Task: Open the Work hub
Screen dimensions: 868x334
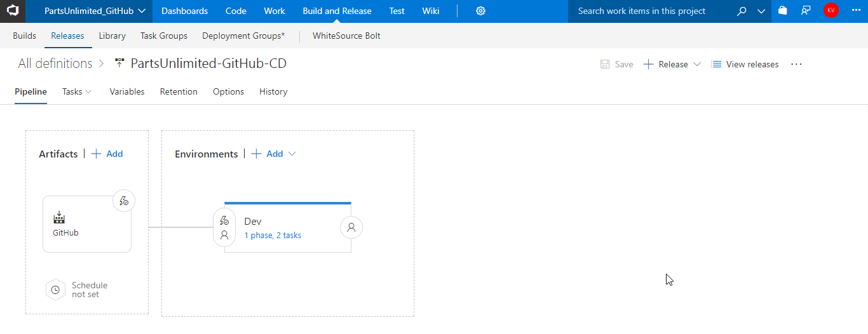Action: tap(275, 11)
